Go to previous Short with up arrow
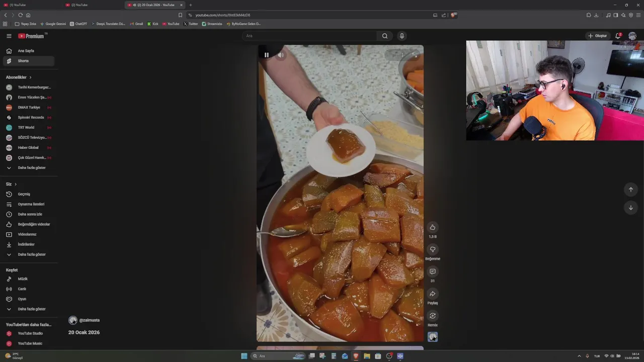This screenshot has width=644, height=362. 631,190
